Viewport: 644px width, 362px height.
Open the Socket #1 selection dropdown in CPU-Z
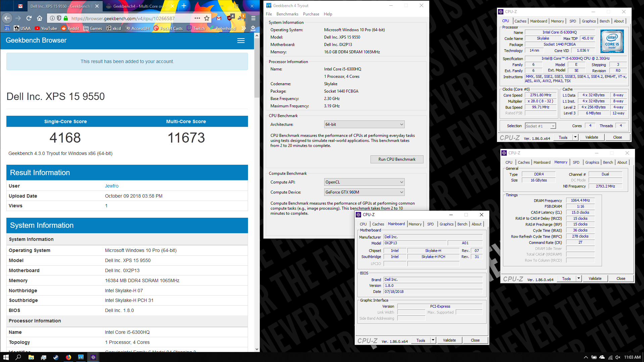click(x=540, y=126)
